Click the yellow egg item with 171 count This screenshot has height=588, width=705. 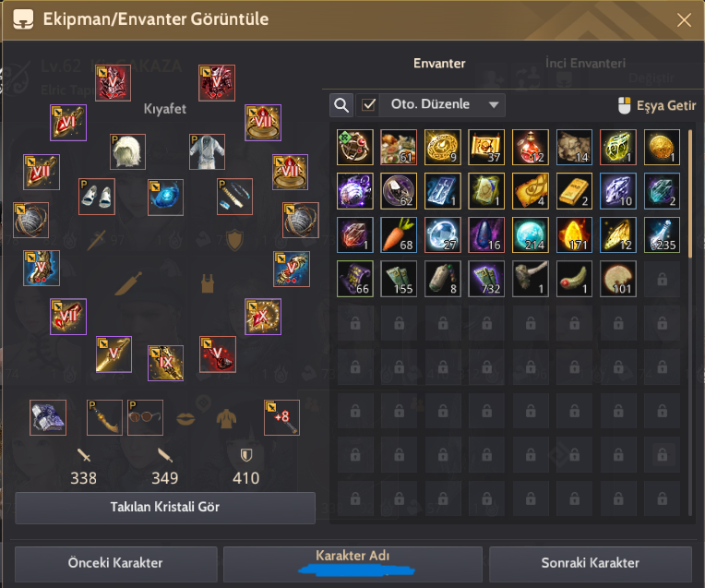[x=574, y=234]
